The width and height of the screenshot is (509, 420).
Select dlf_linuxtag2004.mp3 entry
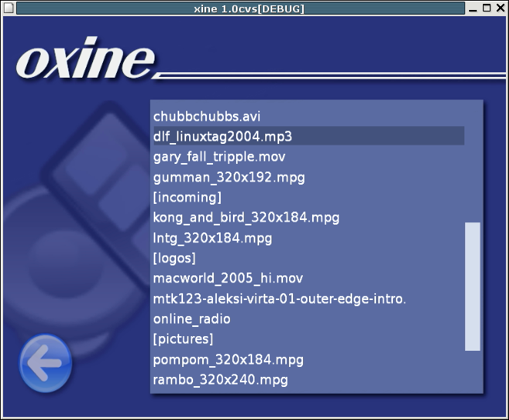point(309,136)
